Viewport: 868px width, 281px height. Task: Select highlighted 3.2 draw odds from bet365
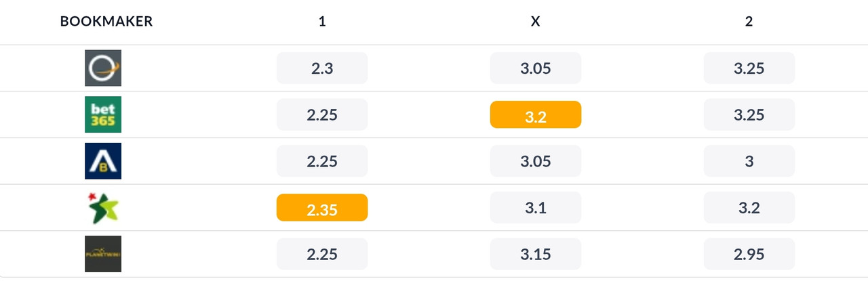click(x=536, y=115)
